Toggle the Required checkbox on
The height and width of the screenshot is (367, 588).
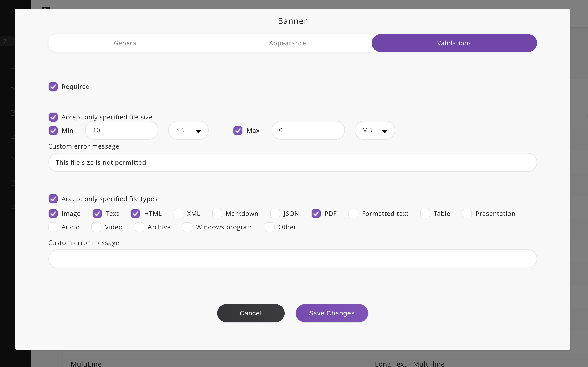[x=53, y=86]
